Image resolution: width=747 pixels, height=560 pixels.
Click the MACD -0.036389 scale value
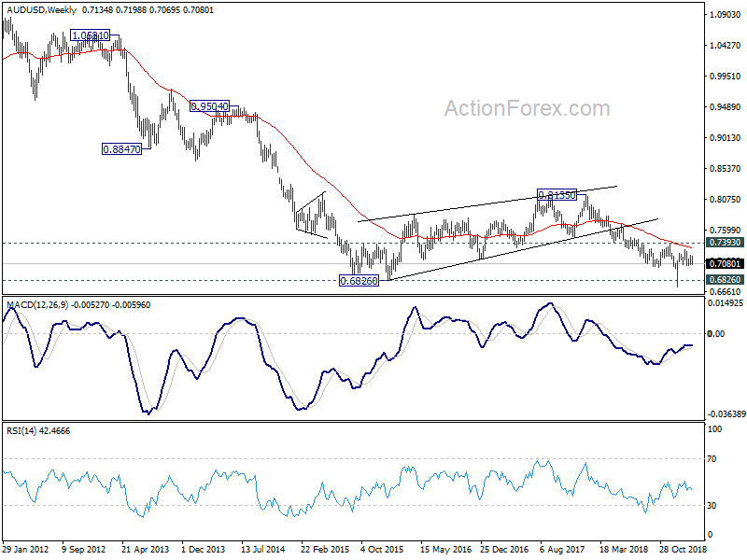(x=726, y=414)
